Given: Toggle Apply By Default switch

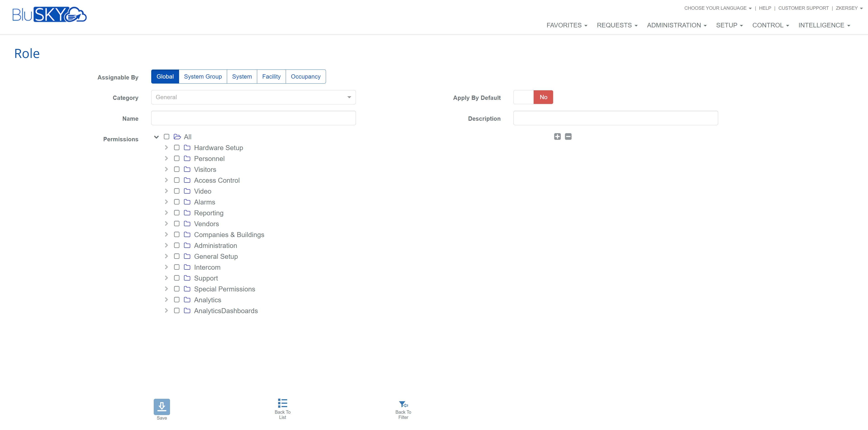Looking at the screenshot, I should coord(533,97).
